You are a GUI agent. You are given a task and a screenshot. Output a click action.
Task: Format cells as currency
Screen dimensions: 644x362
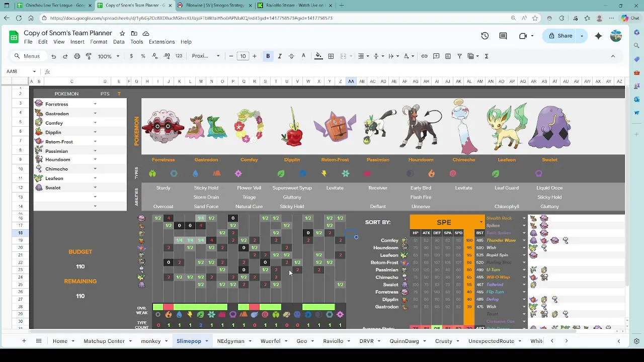point(131,56)
